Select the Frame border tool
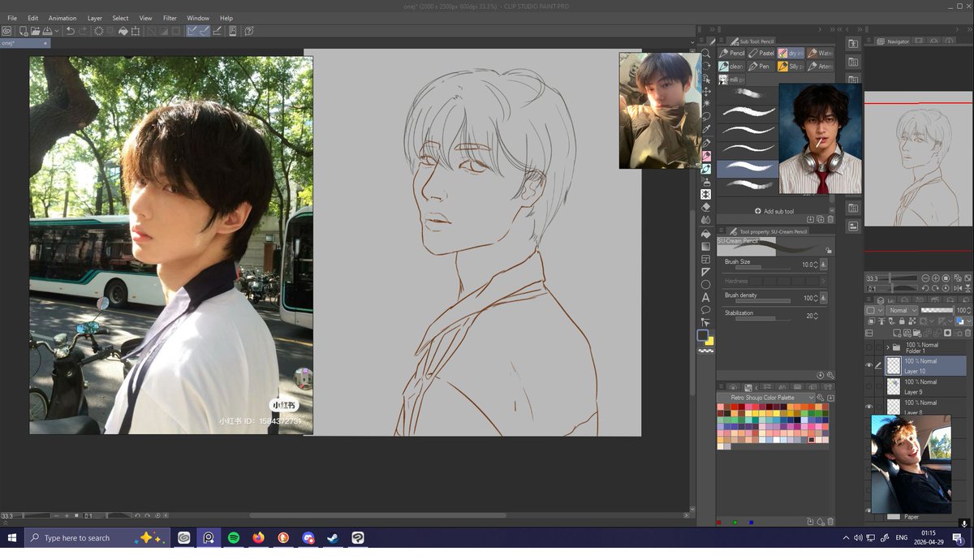 706,260
